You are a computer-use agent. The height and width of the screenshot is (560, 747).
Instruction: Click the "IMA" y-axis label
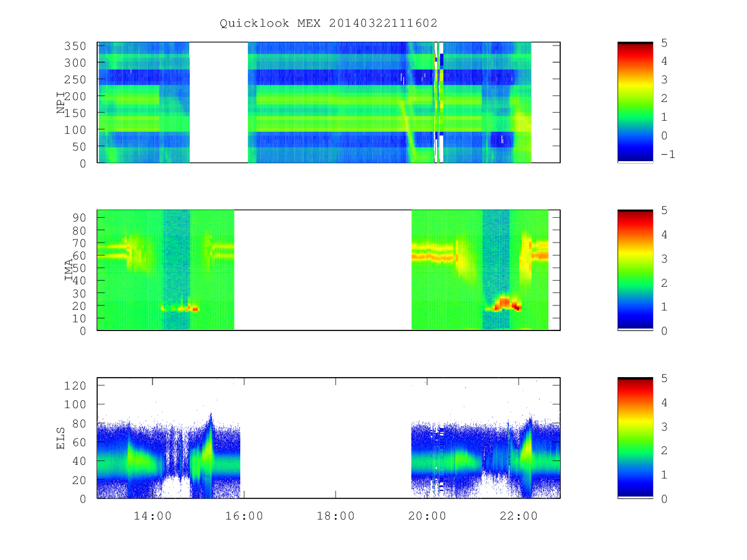pyautogui.click(x=69, y=270)
